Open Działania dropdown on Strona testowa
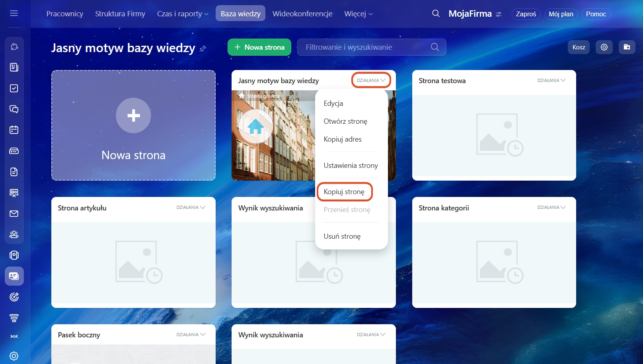 (x=551, y=80)
